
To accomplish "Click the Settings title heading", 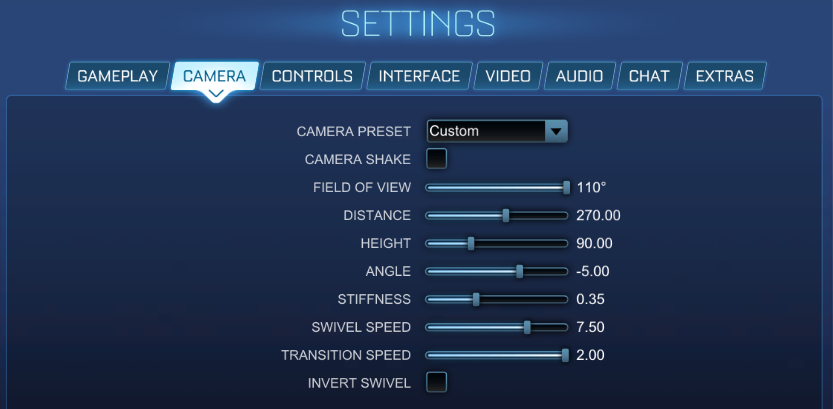I will (x=417, y=24).
